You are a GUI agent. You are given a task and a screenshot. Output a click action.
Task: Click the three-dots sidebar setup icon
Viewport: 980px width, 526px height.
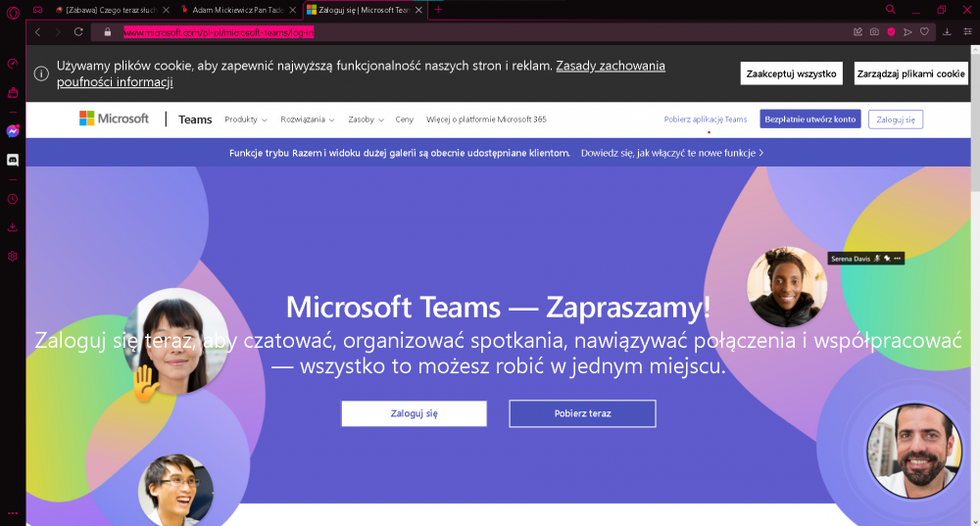13,513
